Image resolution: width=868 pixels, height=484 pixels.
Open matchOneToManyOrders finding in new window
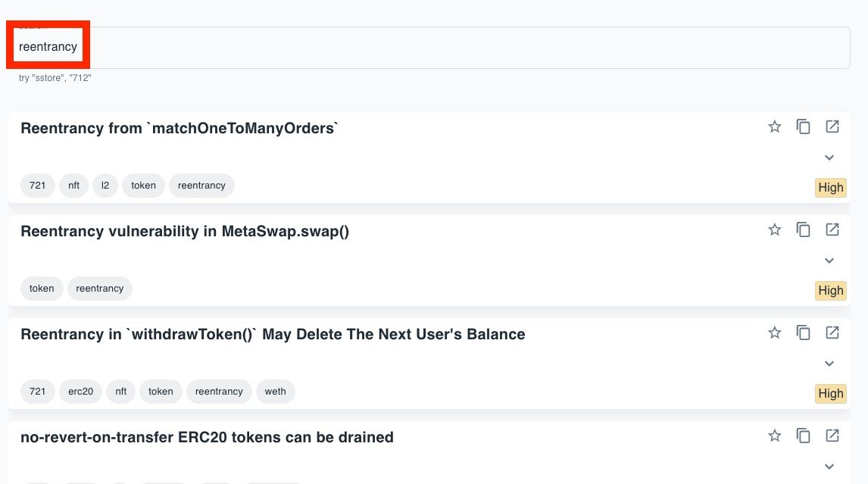pos(832,126)
